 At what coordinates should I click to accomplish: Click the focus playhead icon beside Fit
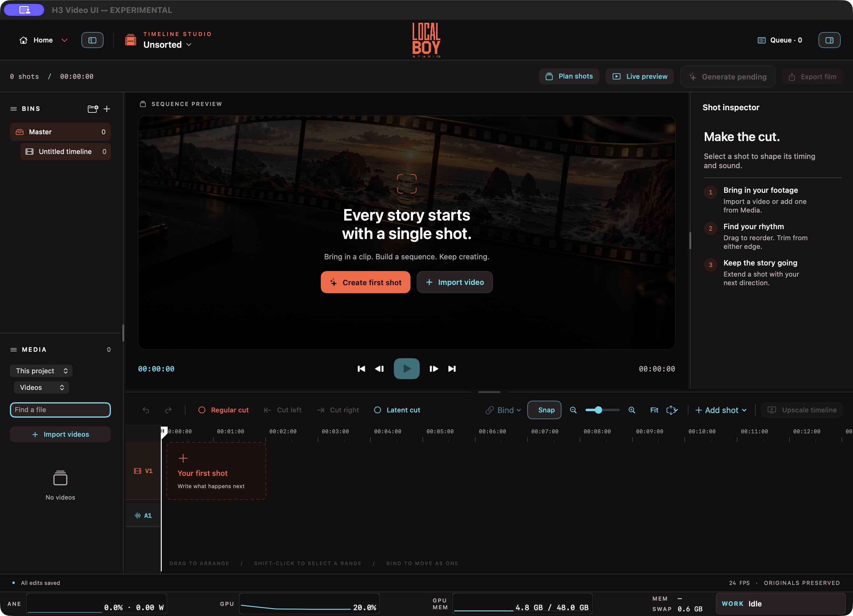672,410
